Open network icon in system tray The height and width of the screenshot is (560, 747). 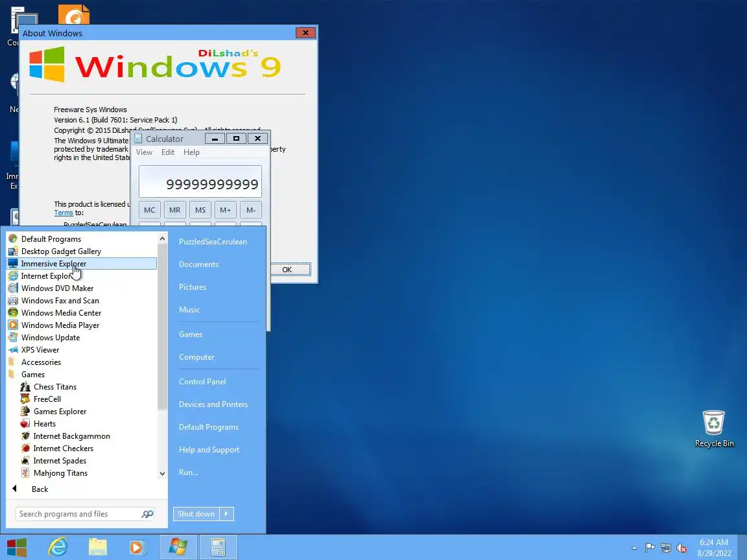point(665,548)
